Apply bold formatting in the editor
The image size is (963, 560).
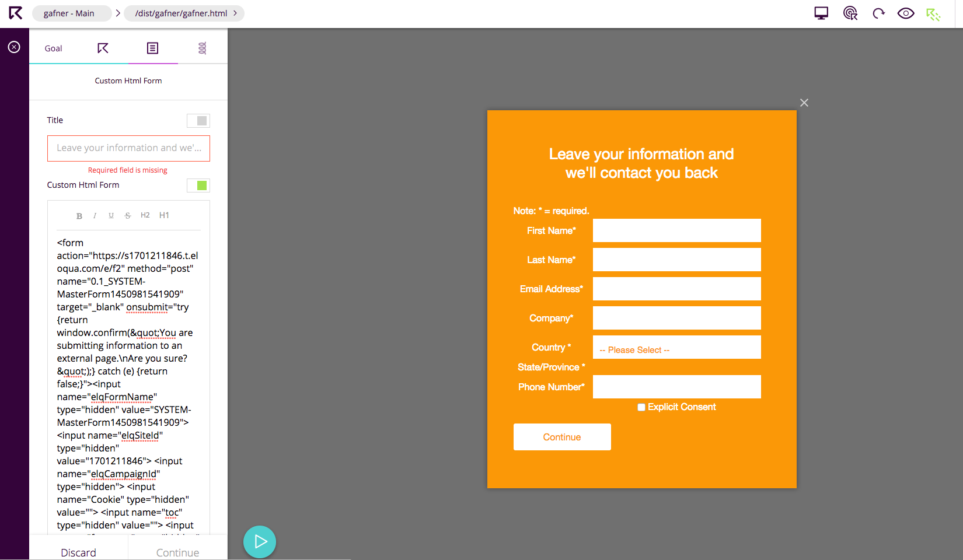[79, 216]
